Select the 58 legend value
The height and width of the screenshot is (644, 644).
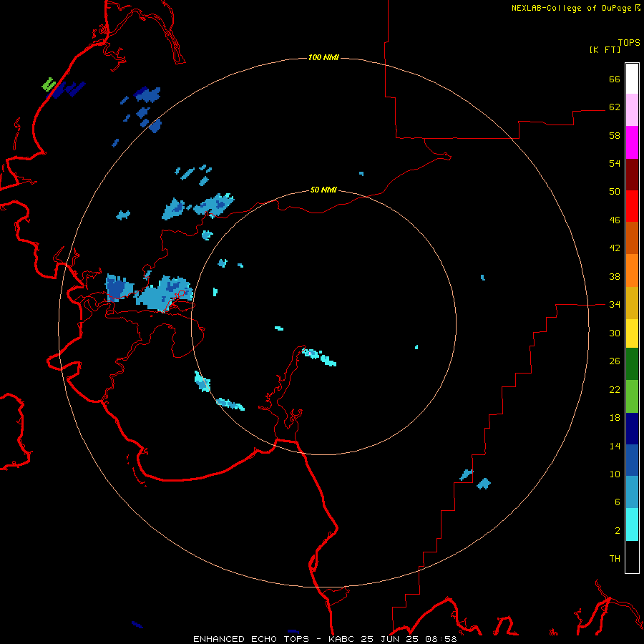(615, 135)
